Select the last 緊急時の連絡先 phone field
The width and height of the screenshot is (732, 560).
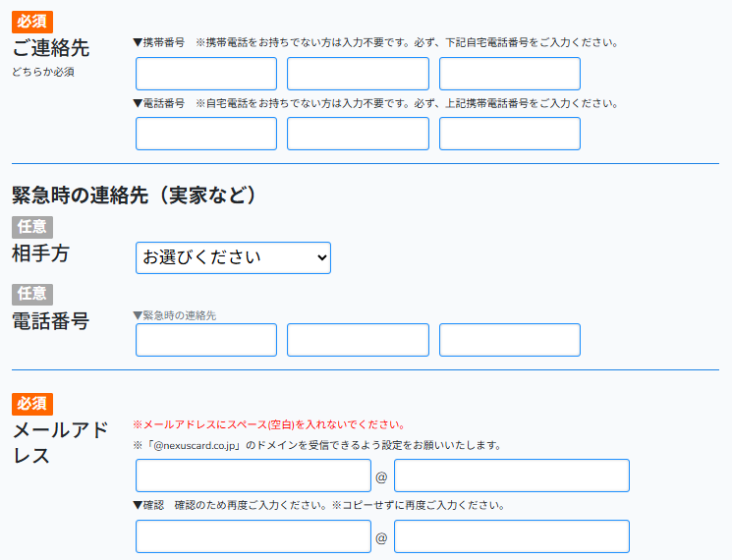point(509,340)
